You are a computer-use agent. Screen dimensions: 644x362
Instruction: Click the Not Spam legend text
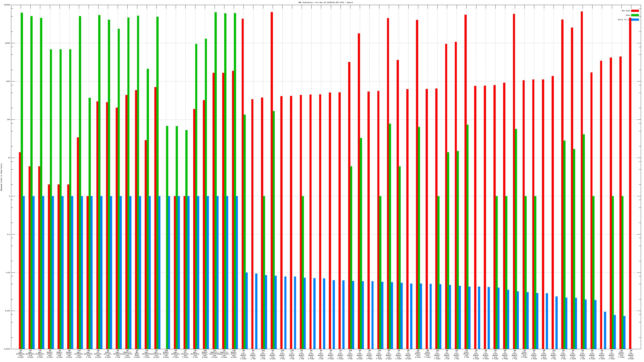click(x=626, y=11)
